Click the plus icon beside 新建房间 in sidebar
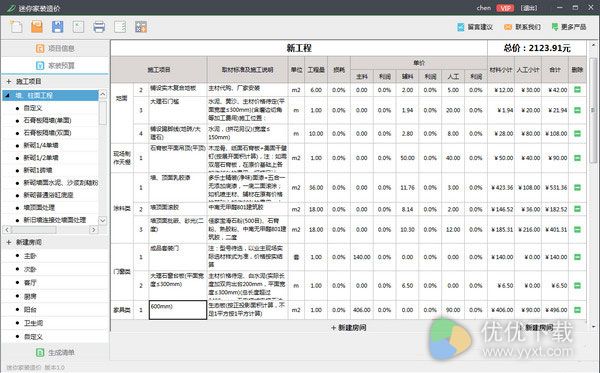Viewport: 600px width, 373px height. coord(9,242)
